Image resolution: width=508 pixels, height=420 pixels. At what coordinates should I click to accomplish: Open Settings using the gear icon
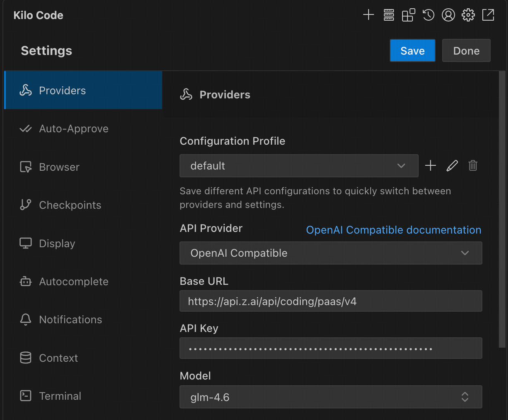(468, 15)
